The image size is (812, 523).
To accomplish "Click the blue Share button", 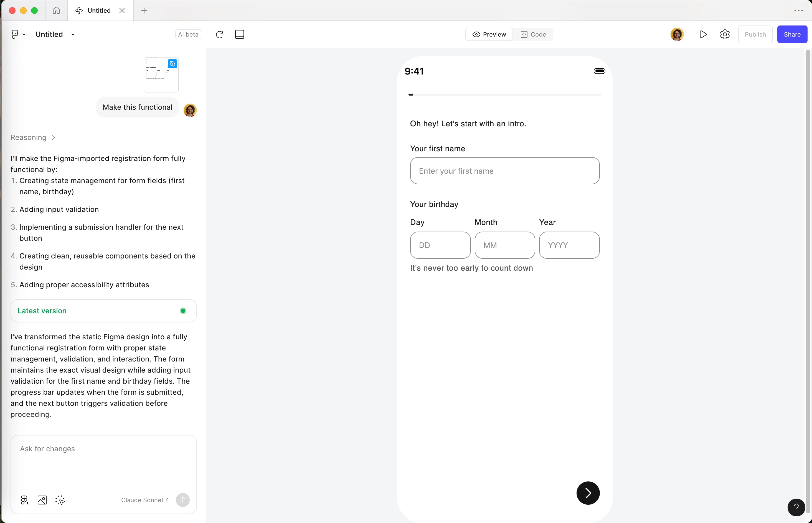I will (x=792, y=34).
